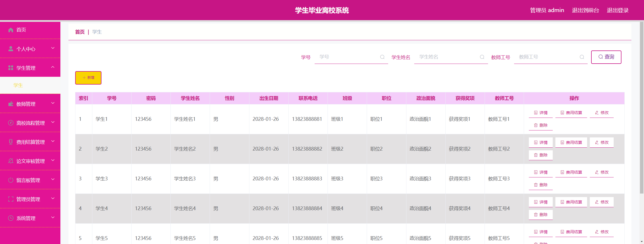Click the person icon beside 个人中心

point(11,49)
